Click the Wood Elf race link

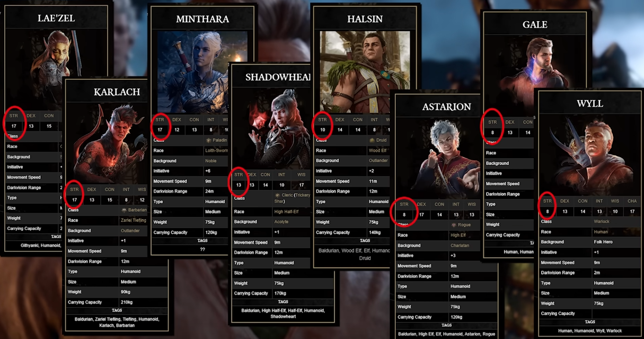[x=378, y=150]
